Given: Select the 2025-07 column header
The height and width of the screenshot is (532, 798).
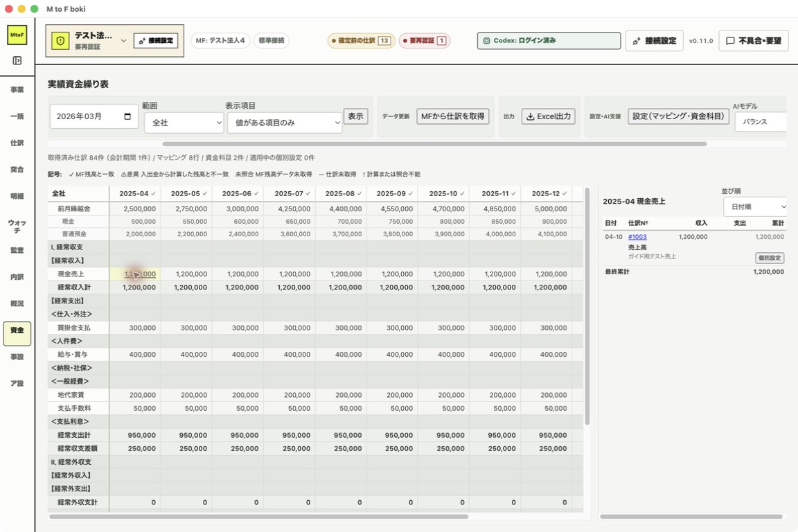Looking at the screenshot, I should pos(290,193).
